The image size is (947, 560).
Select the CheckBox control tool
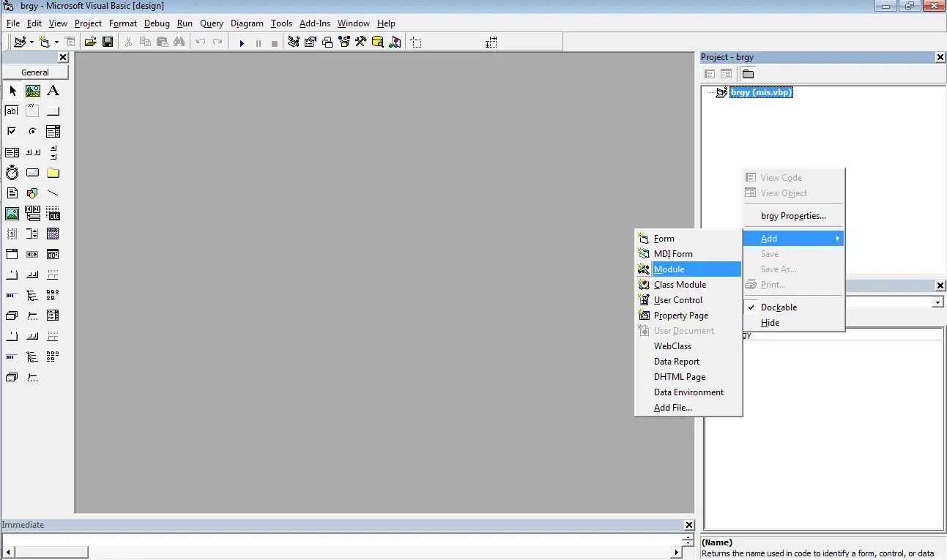click(x=12, y=132)
